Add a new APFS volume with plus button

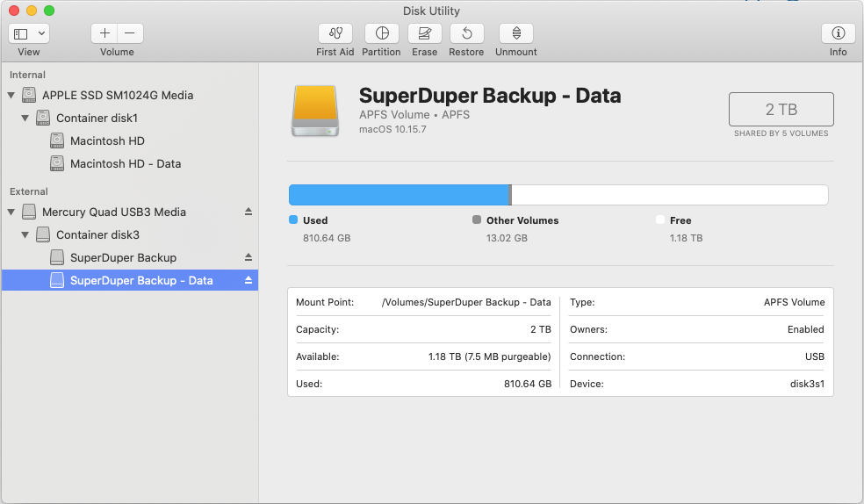(104, 33)
